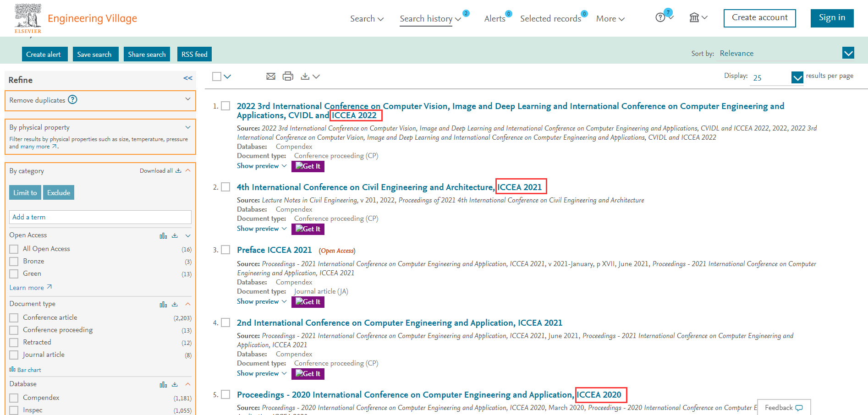Expand By physical property section
This screenshot has height=415, width=868.
188,127
